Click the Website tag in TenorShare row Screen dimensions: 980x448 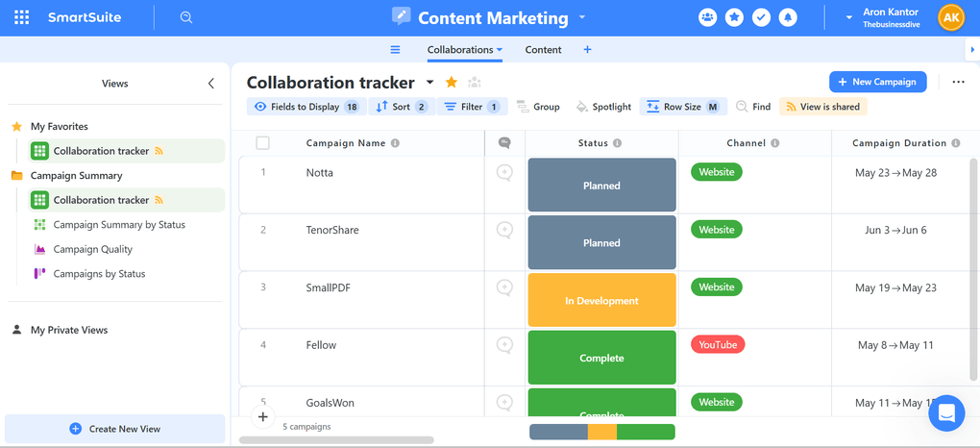pyautogui.click(x=716, y=230)
